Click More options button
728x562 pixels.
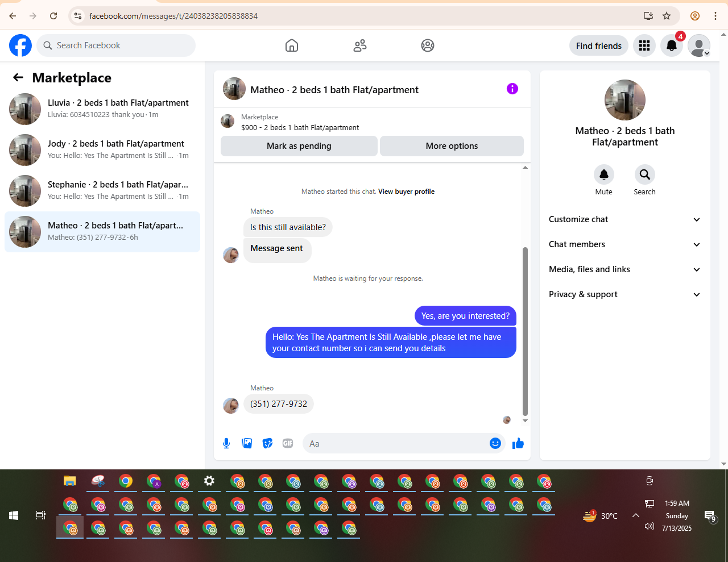coord(452,146)
